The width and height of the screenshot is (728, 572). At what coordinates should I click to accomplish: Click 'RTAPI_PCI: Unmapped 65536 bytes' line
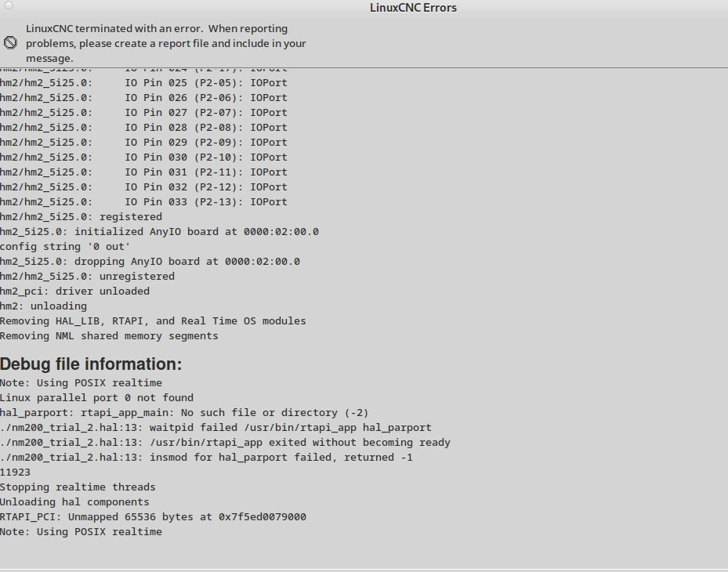154,516
